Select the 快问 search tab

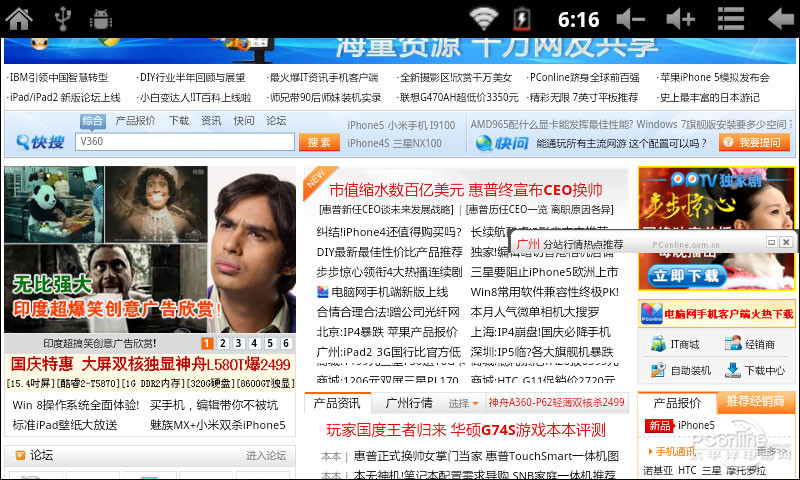[244, 121]
